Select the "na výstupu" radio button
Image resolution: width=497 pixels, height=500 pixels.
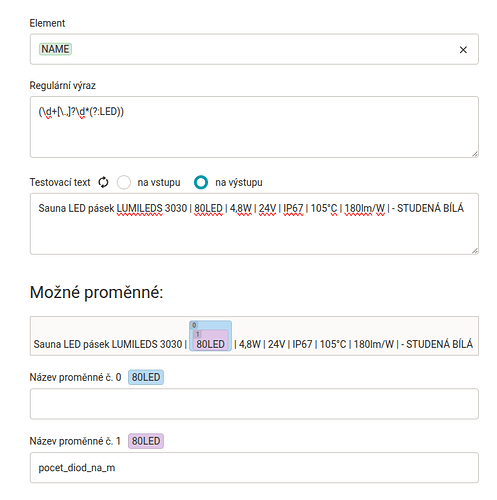click(201, 182)
